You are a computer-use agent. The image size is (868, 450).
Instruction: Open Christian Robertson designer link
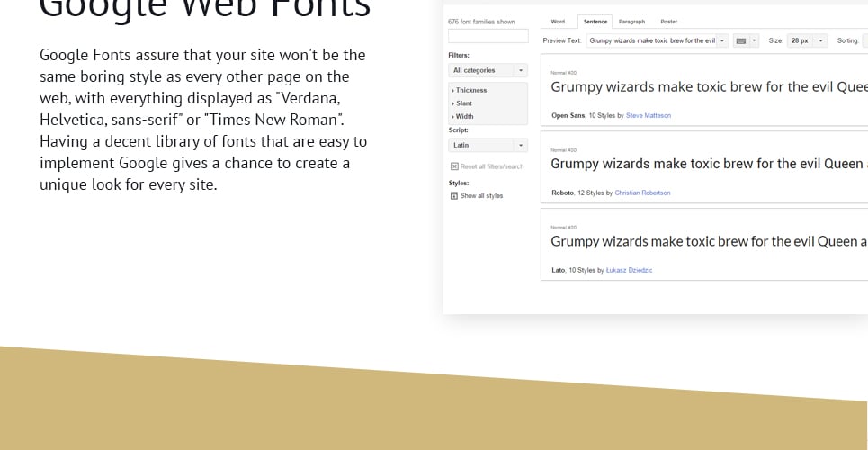tap(642, 193)
